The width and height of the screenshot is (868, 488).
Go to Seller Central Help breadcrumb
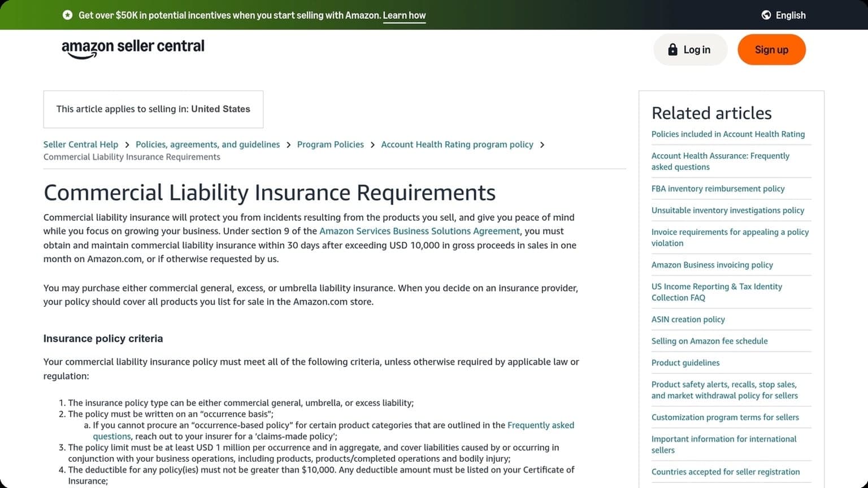pyautogui.click(x=81, y=145)
